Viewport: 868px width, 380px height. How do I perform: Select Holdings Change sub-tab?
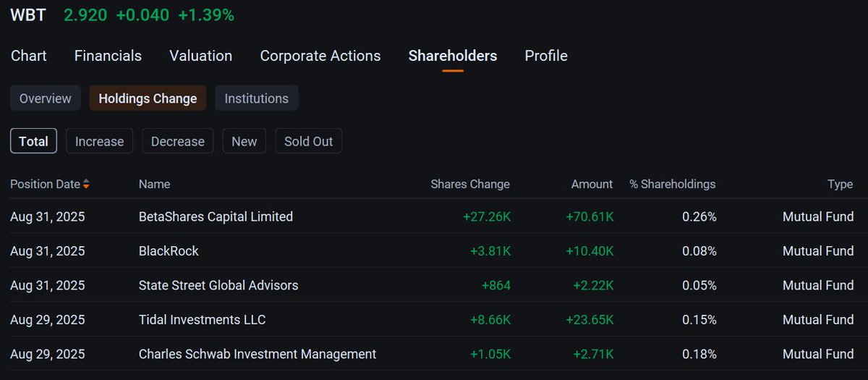pos(148,98)
